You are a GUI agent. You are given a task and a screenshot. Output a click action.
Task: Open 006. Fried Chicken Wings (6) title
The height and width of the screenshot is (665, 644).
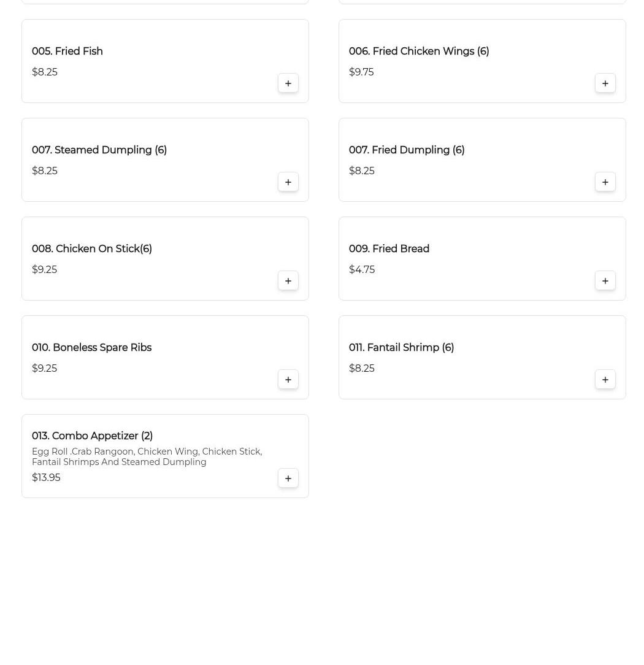419,51
